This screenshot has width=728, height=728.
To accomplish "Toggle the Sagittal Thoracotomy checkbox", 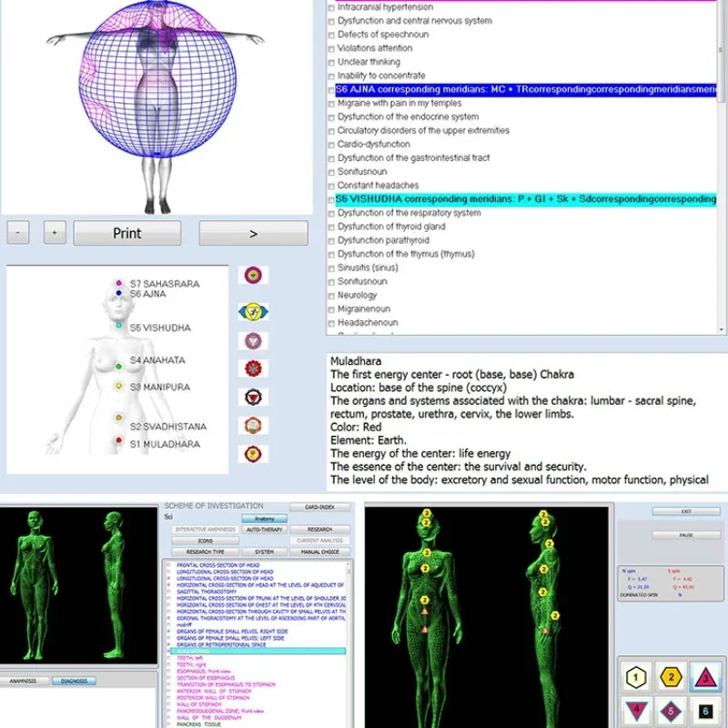I will 168,592.
